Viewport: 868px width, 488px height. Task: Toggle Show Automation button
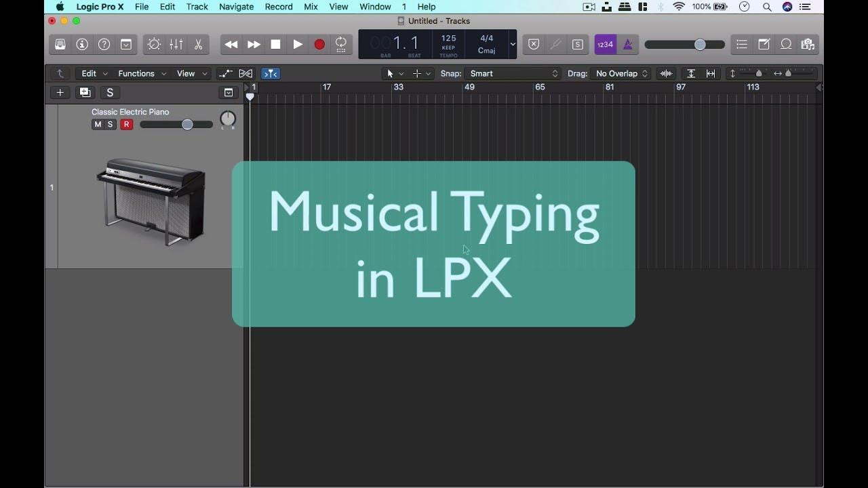224,73
